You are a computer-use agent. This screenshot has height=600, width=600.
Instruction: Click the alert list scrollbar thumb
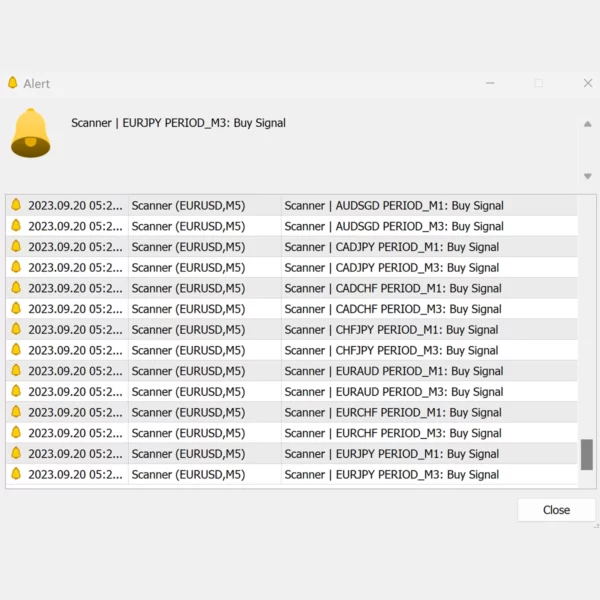587,454
